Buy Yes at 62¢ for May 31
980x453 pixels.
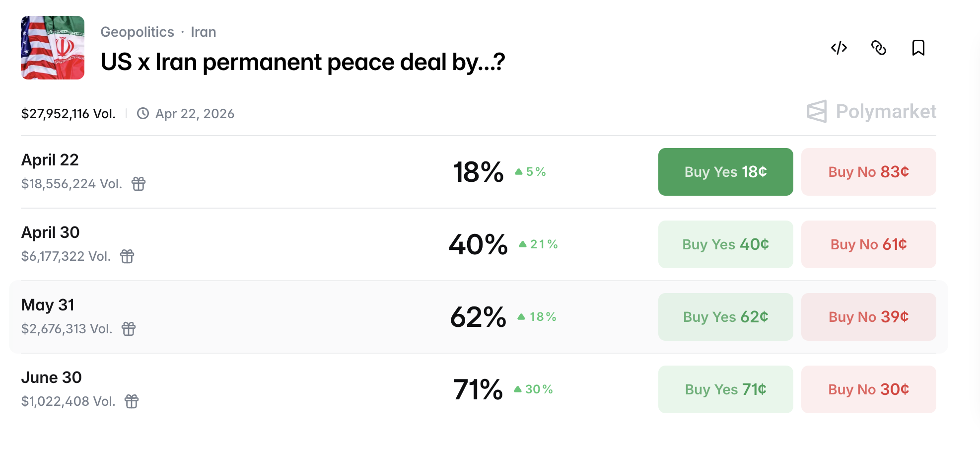coord(725,317)
